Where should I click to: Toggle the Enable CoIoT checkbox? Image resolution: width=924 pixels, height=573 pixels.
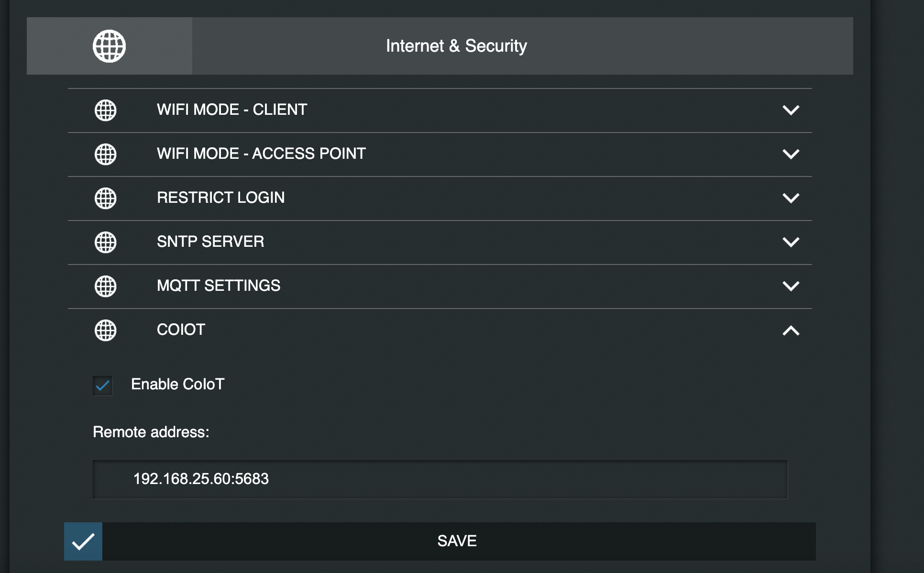[x=102, y=385]
